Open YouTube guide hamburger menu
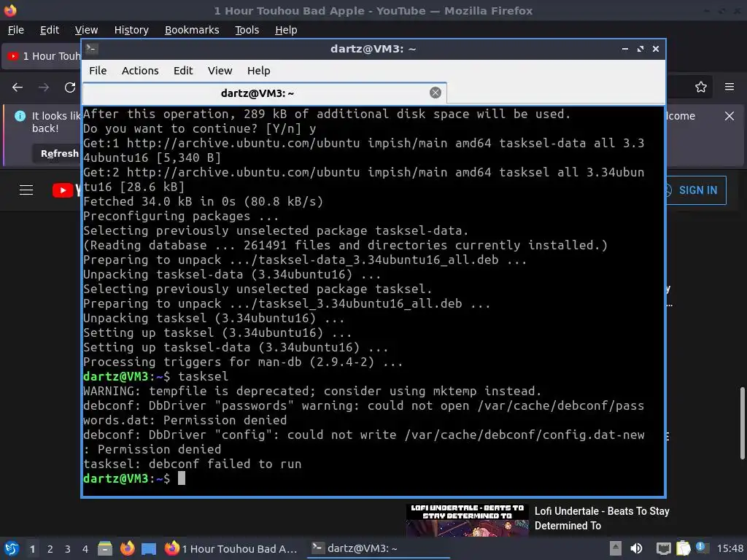The width and height of the screenshot is (747, 560). (26, 190)
